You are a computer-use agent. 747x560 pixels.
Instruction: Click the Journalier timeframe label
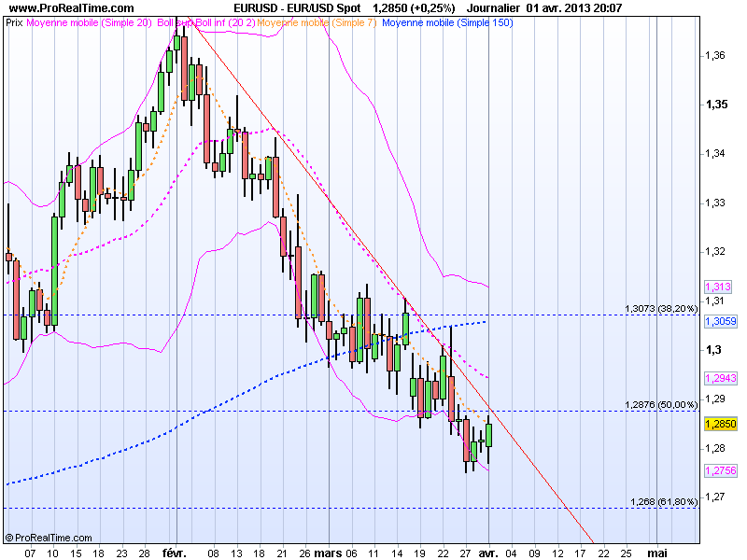493,8
